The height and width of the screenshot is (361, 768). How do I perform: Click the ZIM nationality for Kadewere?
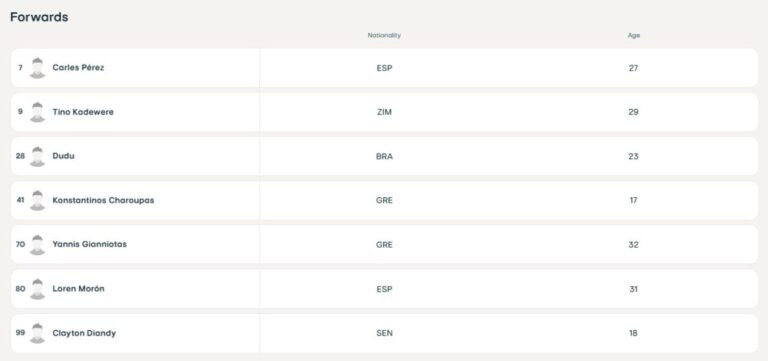click(x=384, y=112)
